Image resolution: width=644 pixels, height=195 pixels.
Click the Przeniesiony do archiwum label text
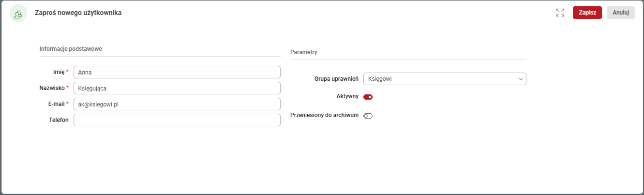pyautogui.click(x=324, y=115)
